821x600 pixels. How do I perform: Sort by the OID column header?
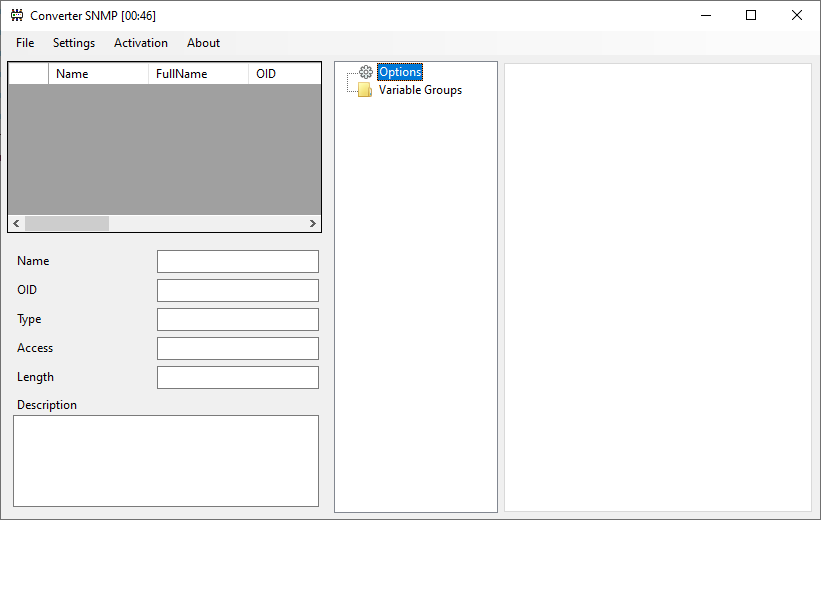click(x=284, y=74)
